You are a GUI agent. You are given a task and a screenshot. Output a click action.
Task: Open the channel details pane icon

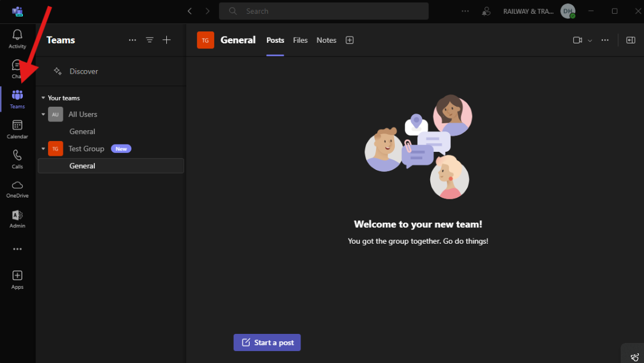[x=631, y=40]
